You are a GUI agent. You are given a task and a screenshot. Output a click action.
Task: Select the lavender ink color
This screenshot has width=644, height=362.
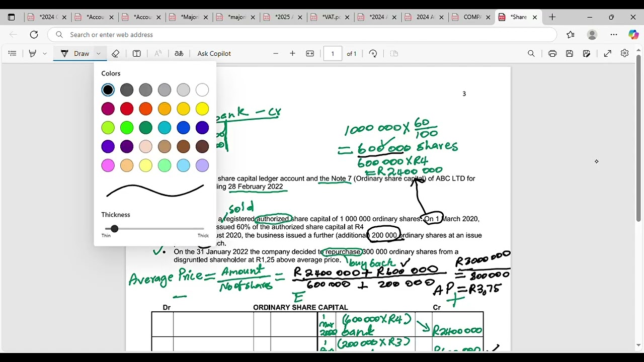202,165
